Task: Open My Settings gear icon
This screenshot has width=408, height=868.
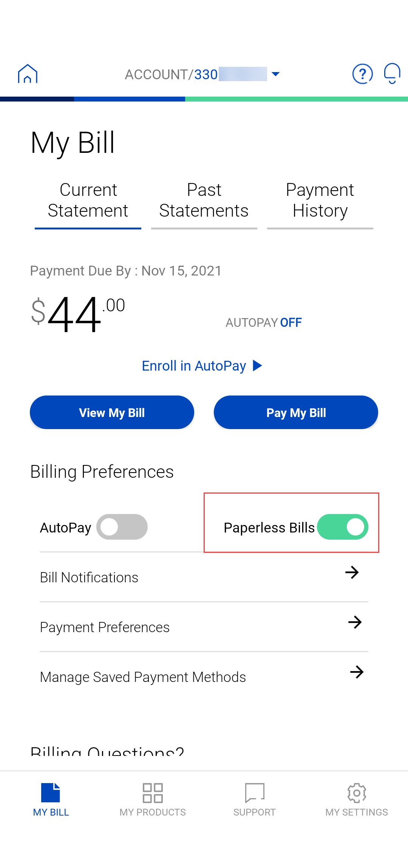Action: 357,793
